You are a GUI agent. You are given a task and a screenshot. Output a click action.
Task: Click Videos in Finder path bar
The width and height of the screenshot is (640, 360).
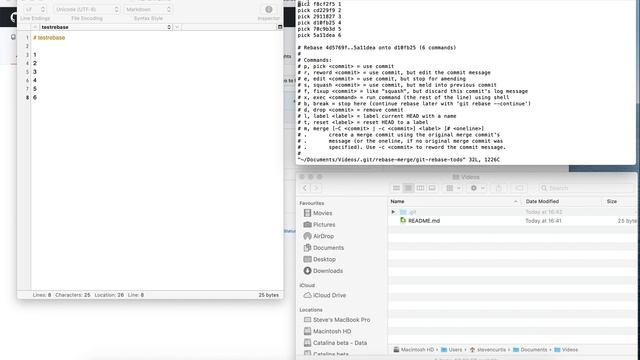[x=566, y=350]
